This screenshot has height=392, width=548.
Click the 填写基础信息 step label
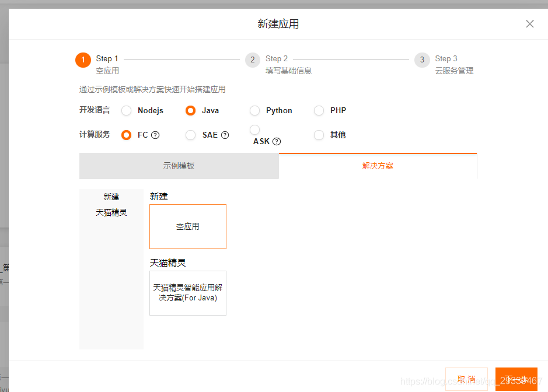point(288,71)
